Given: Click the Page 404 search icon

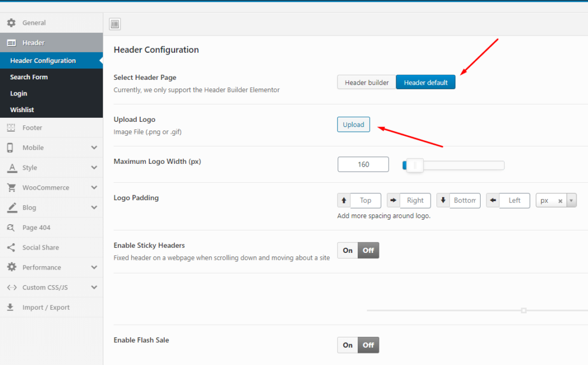Looking at the screenshot, I should tap(11, 228).
